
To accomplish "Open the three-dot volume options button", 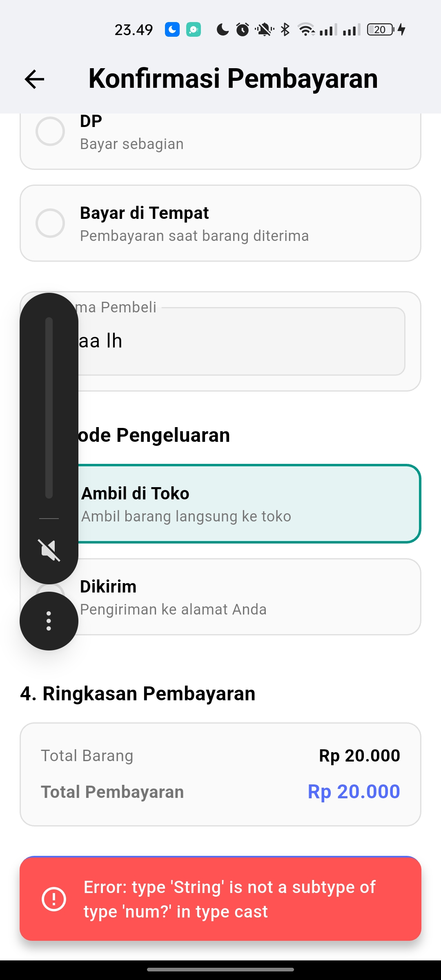I will coord(49,621).
